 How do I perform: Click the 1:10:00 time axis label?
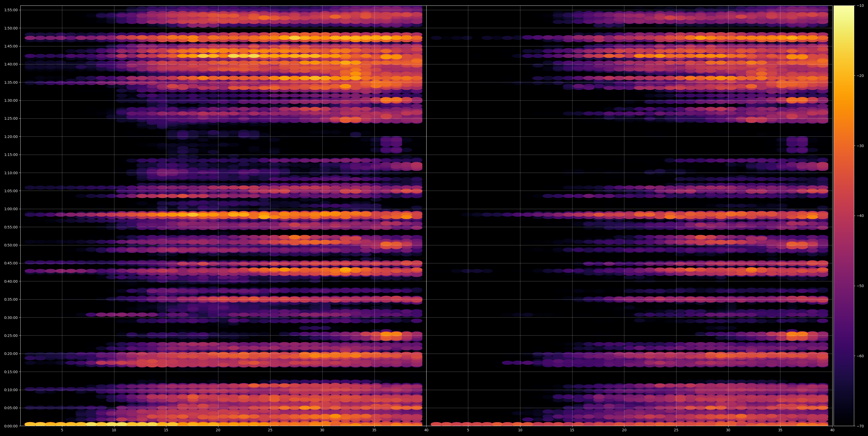[11, 173]
